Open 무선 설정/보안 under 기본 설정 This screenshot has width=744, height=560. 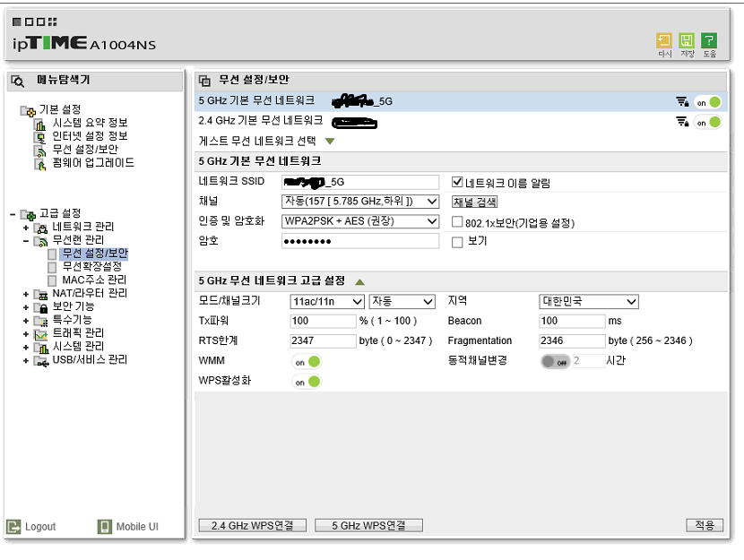point(85,150)
